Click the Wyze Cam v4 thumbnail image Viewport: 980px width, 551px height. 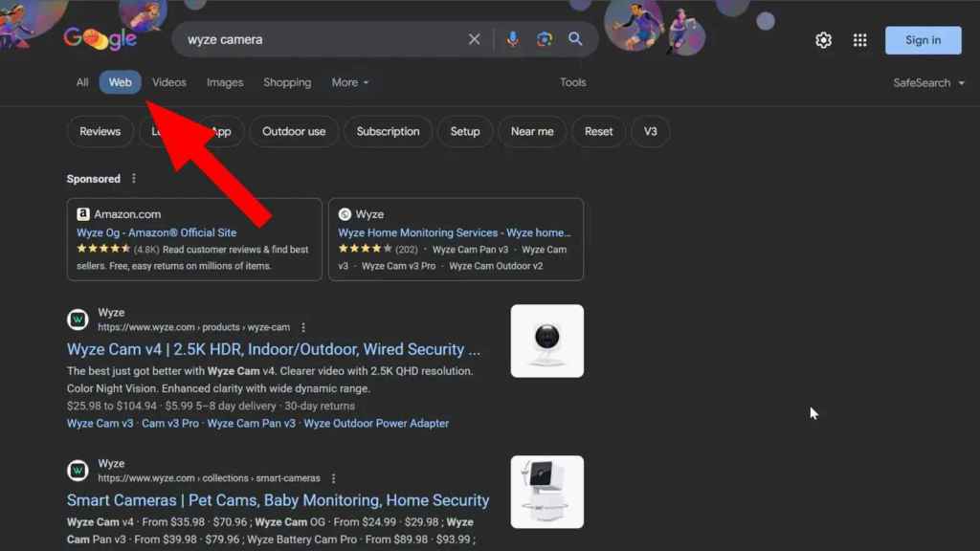pos(546,342)
